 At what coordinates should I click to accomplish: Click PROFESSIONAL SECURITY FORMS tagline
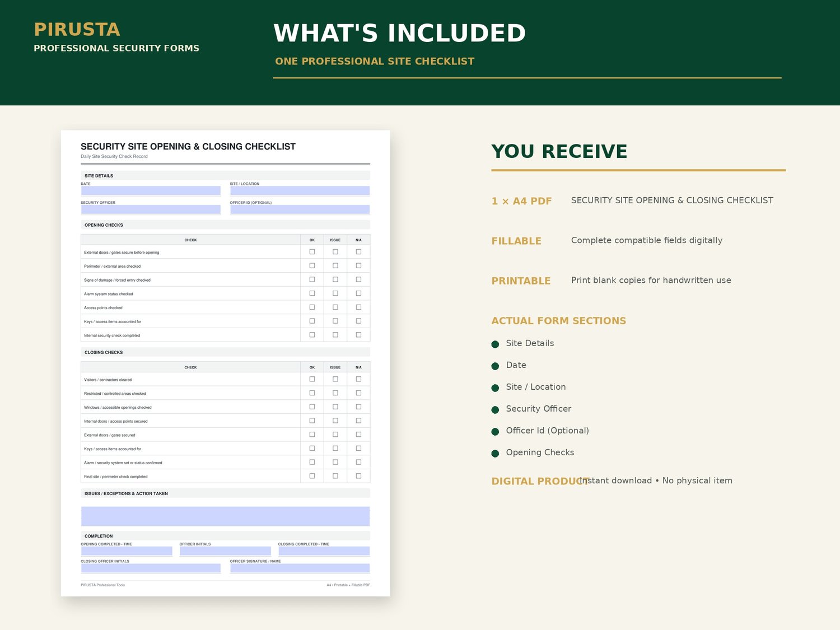116,48
